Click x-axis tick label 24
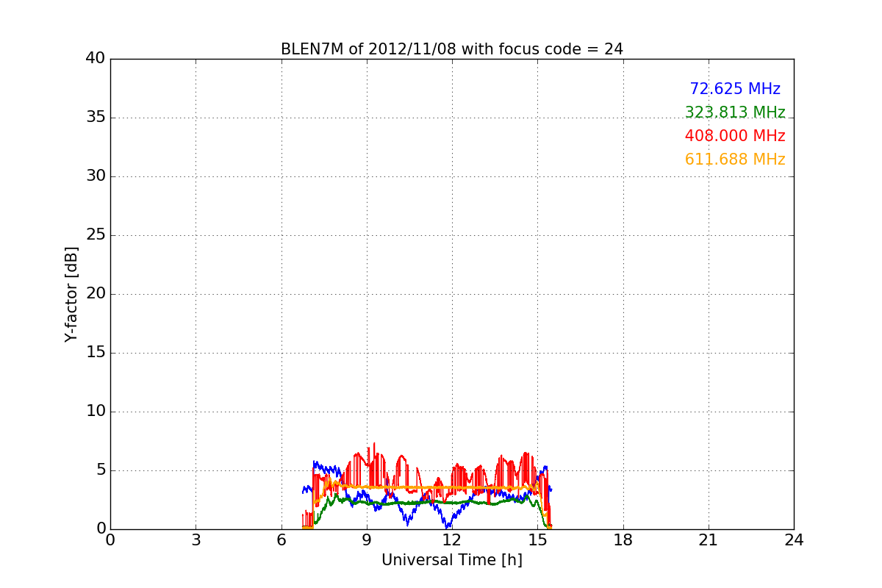This screenshot has height=588, width=882. (794, 540)
